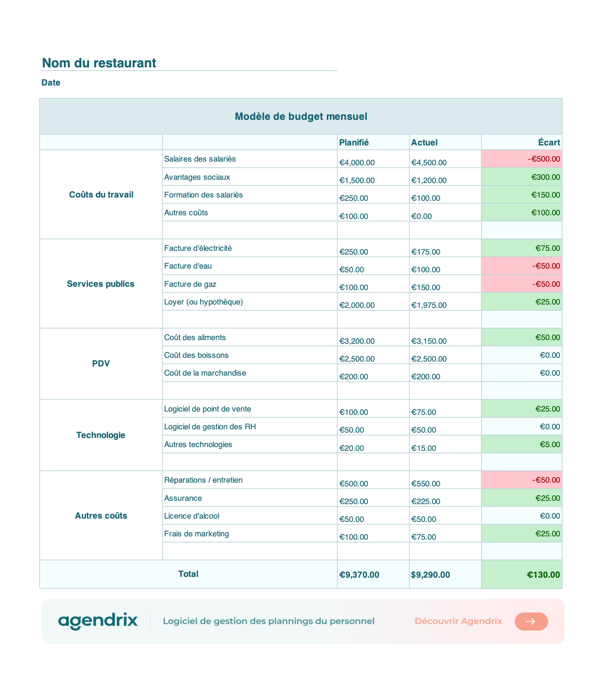Select the Modèle de budget mensuel header

[301, 117]
